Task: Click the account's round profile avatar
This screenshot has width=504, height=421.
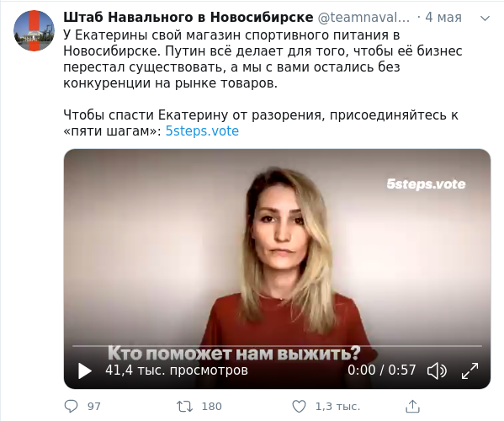Action: [34, 30]
